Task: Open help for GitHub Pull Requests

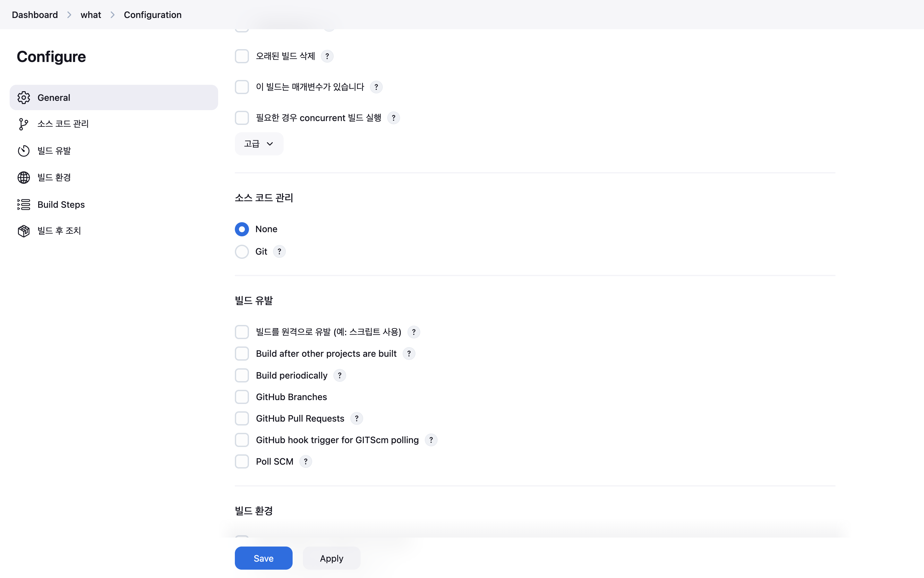Action: pyautogui.click(x=357, y=419)
